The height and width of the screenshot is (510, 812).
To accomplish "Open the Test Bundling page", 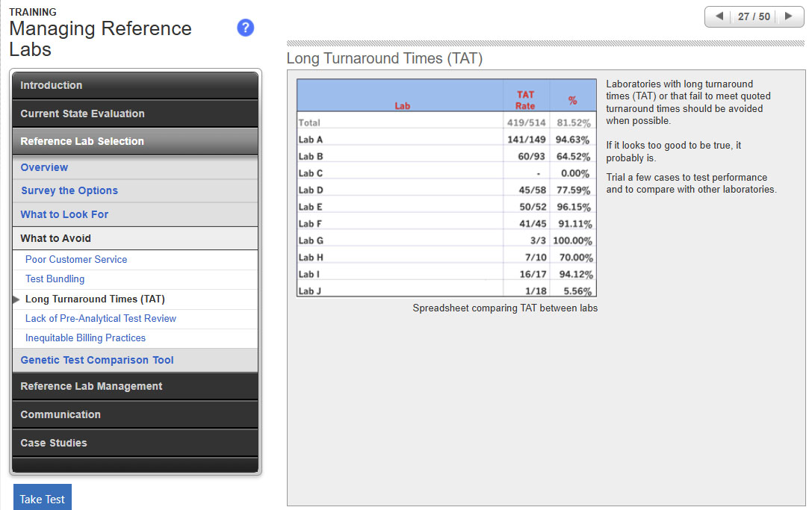I will [x=55, y=279].
